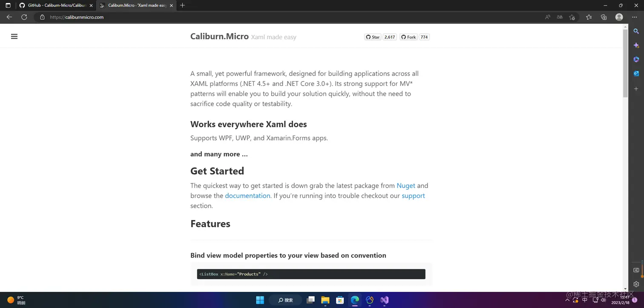This screenshot has width=644, height=308.
Task: Focus the address bar URL
Action: coord(77,17)
